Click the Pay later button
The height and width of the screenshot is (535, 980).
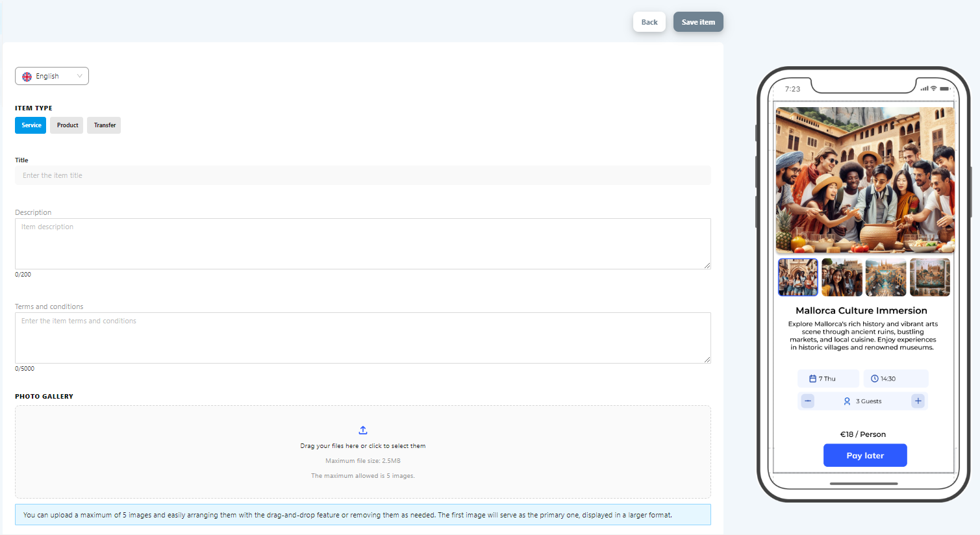tap(865, 455)
